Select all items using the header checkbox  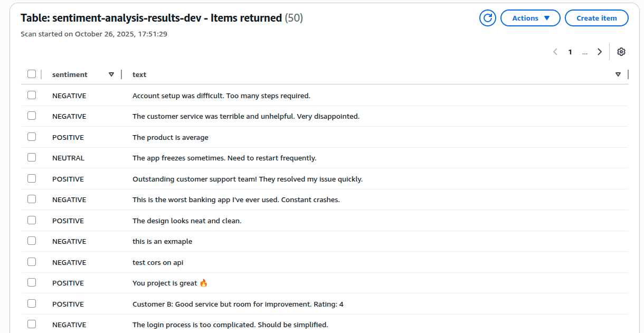[x=32, y=74]
